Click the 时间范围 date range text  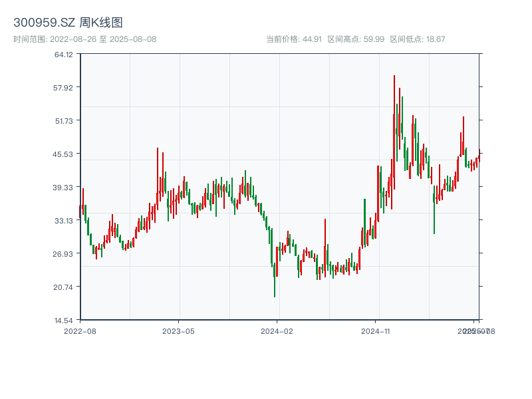(x=84, y=39)
